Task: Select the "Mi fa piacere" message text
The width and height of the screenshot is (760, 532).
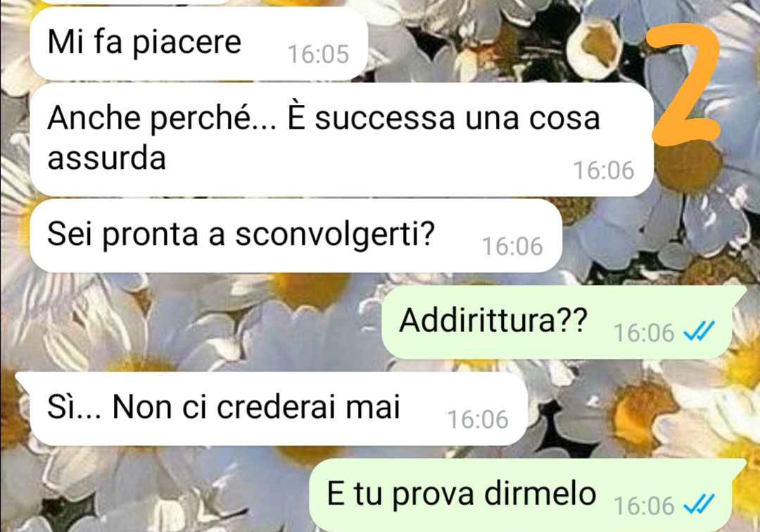Action: click(144, 42)
